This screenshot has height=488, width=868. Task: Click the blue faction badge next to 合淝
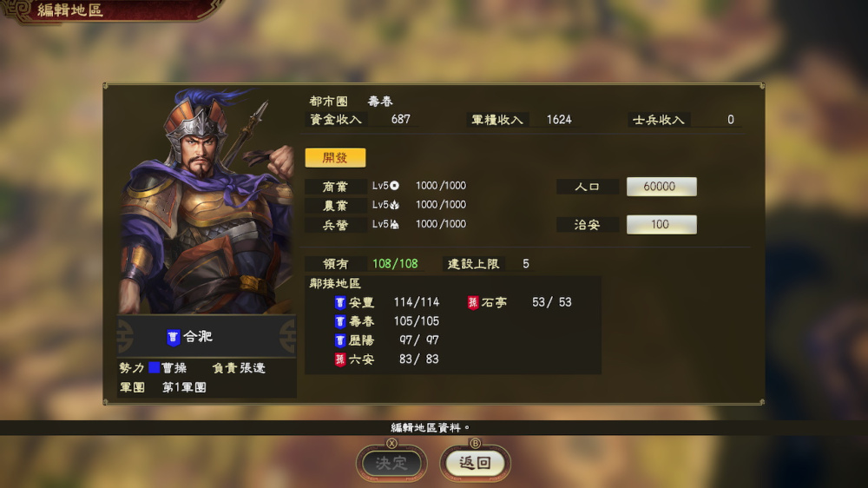[174, 337]
